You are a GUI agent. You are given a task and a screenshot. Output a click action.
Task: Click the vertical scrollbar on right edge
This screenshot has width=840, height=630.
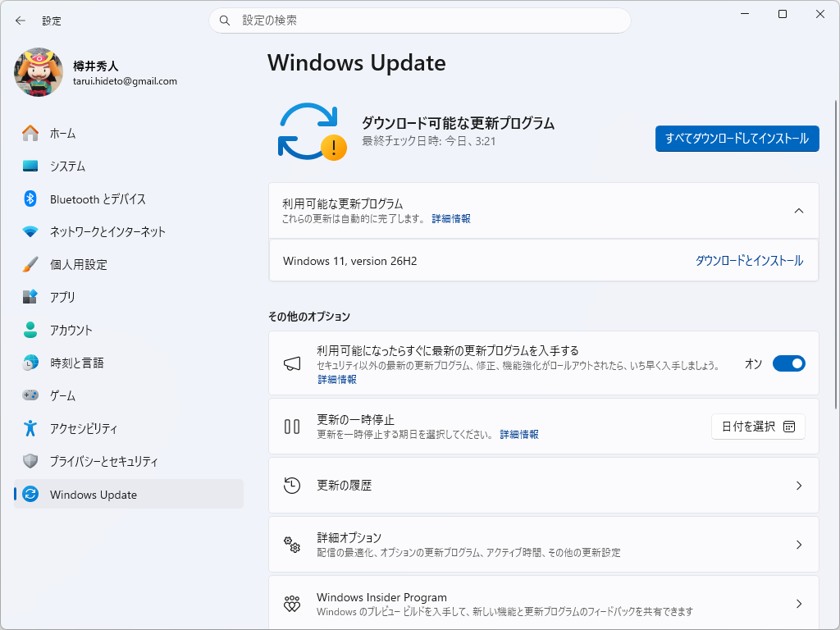click(835, 255)
